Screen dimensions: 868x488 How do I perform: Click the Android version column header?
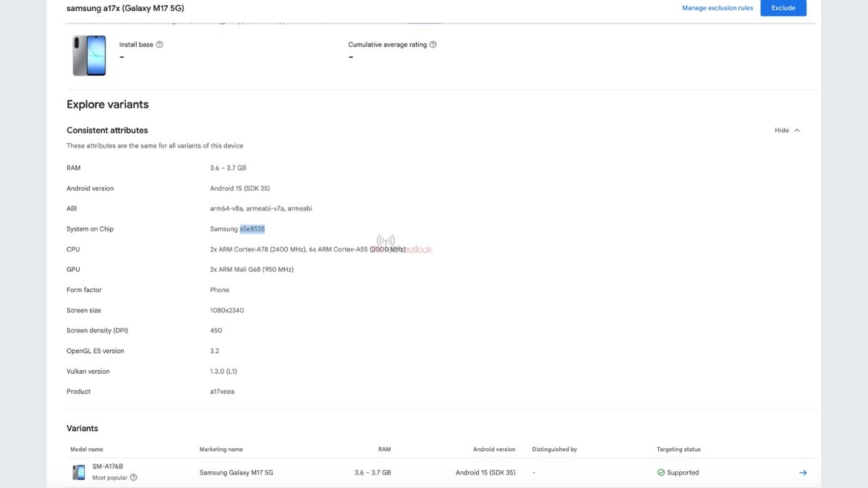[494, 449]
